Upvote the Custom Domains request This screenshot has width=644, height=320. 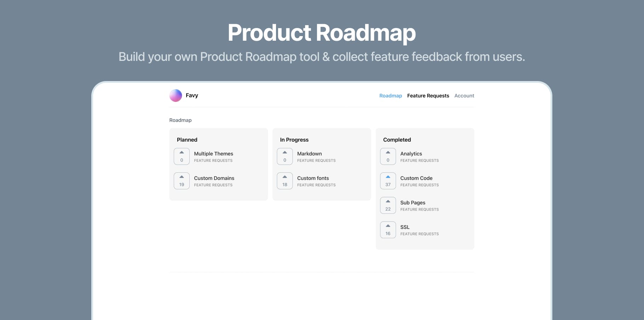pyautogui.click(x=182, y=181)
